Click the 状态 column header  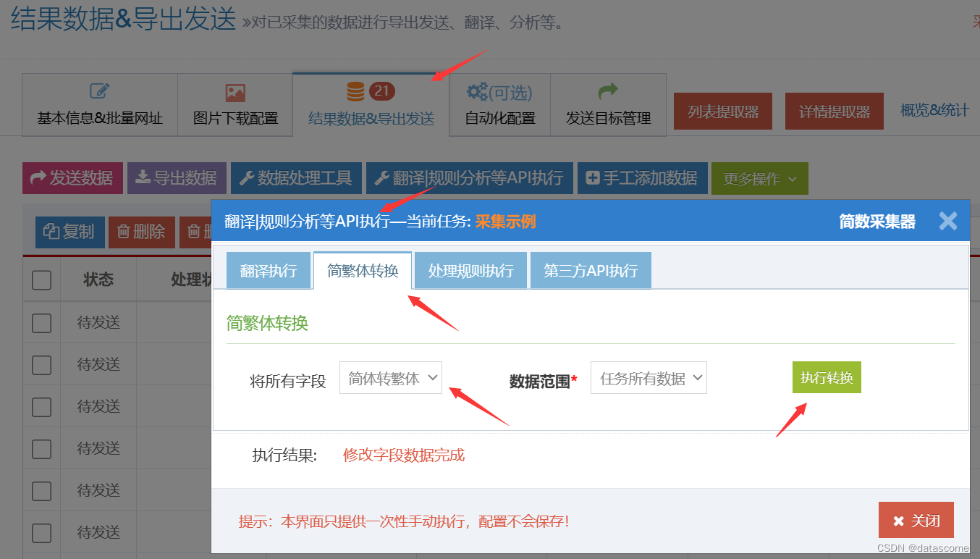98,279
